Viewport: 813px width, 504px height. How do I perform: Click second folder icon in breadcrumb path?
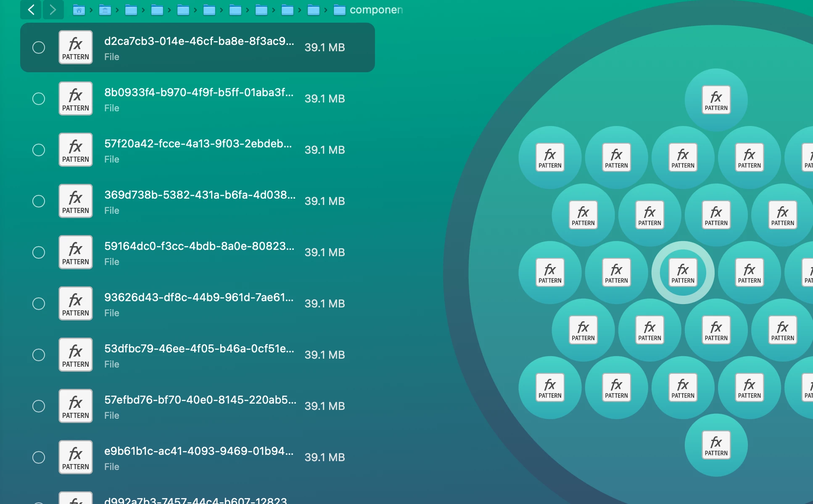point(105,10)
